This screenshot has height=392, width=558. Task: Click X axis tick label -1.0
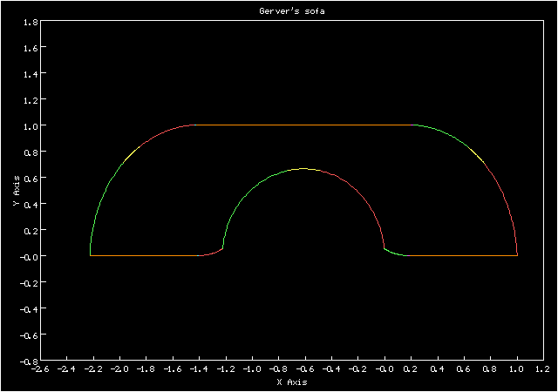pyautogui.click(x=252, y=369)
